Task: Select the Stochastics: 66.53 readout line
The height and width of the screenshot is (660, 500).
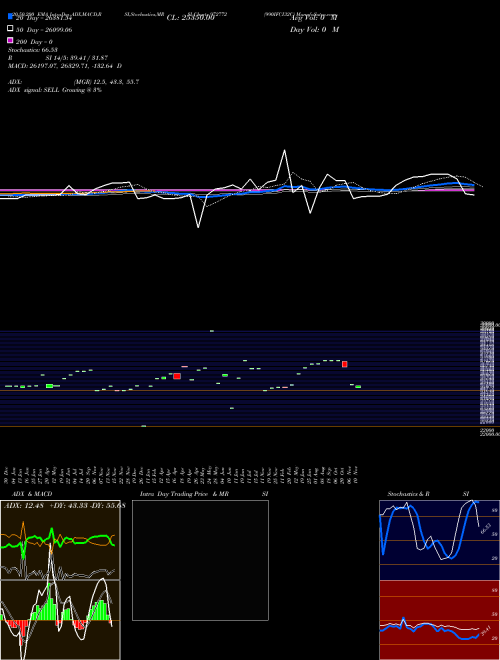Action: [x=33, y=50]
